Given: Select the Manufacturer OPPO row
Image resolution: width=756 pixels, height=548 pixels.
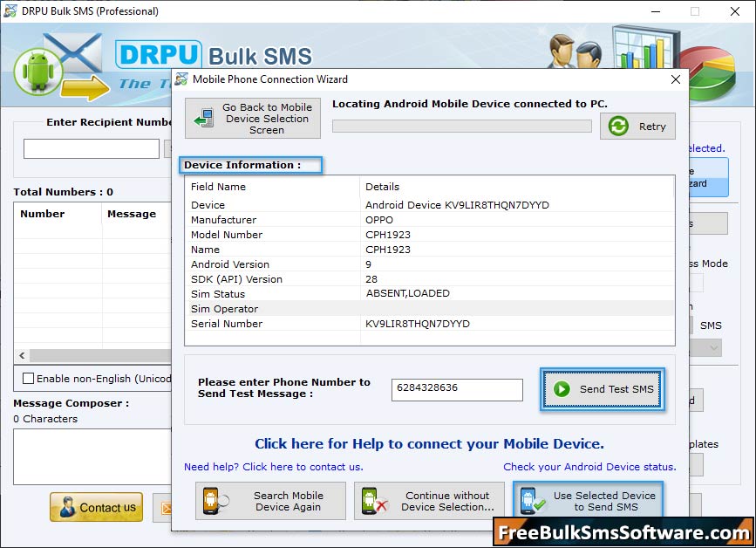Looking at the screenshot, I should click(x=429, y=220).
